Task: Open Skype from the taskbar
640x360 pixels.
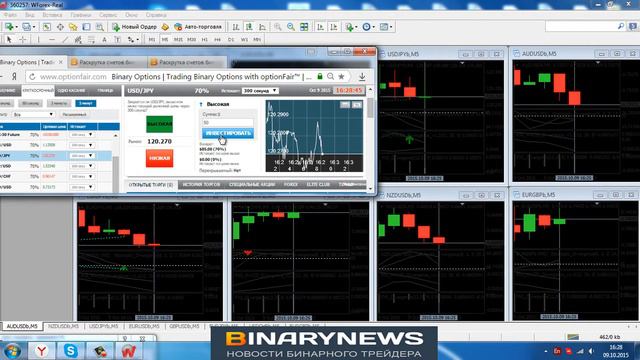Action: tap(71, 351)
